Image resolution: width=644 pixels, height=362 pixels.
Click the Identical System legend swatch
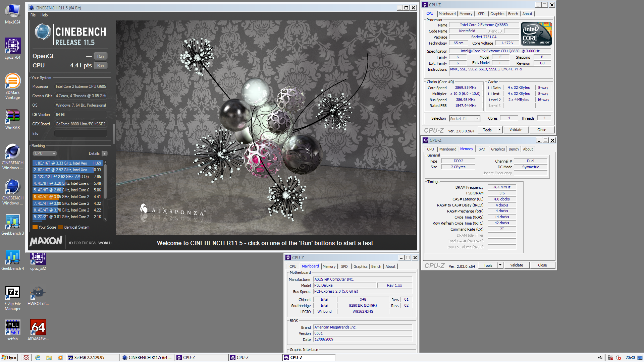pyautogui.click(x=60, y=227)
